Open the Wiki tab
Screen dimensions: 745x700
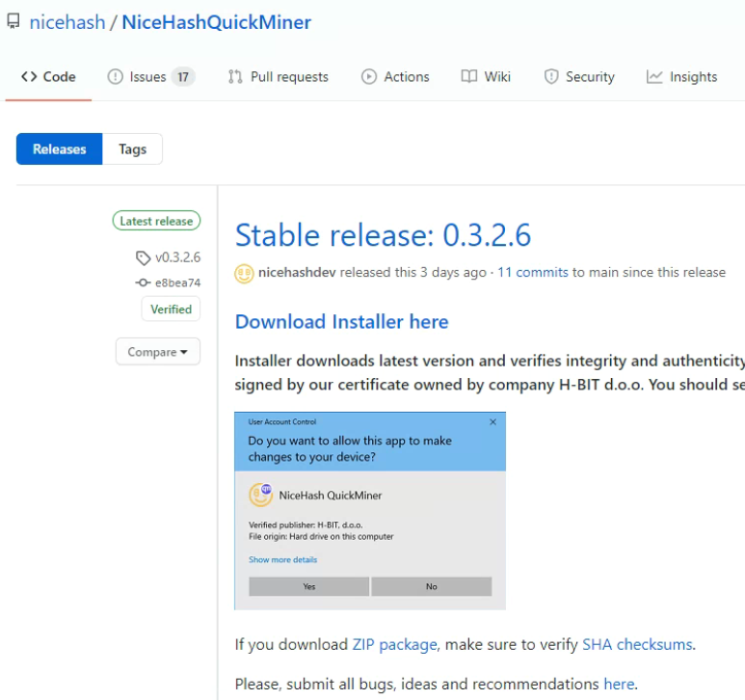(486, 76)
